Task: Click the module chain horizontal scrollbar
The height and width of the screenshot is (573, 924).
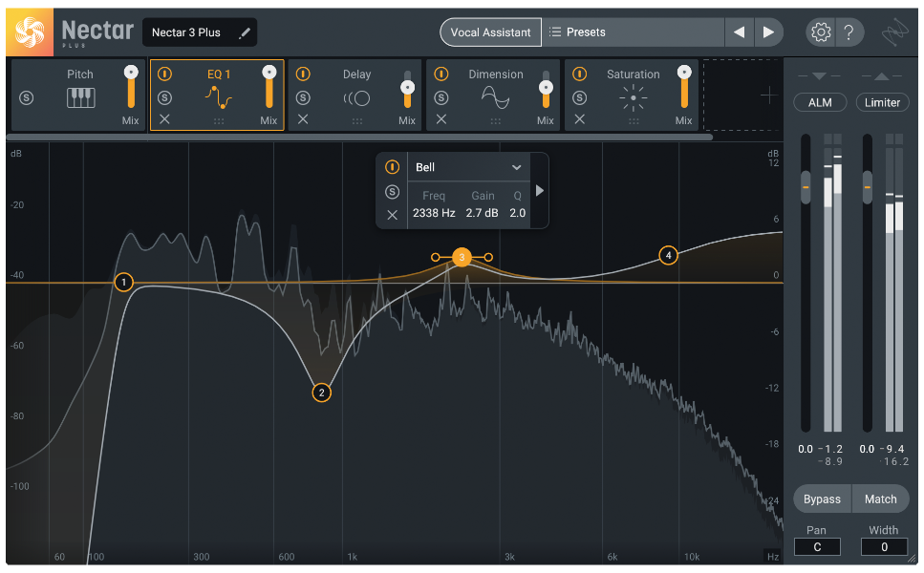Action: click(359, 138)
